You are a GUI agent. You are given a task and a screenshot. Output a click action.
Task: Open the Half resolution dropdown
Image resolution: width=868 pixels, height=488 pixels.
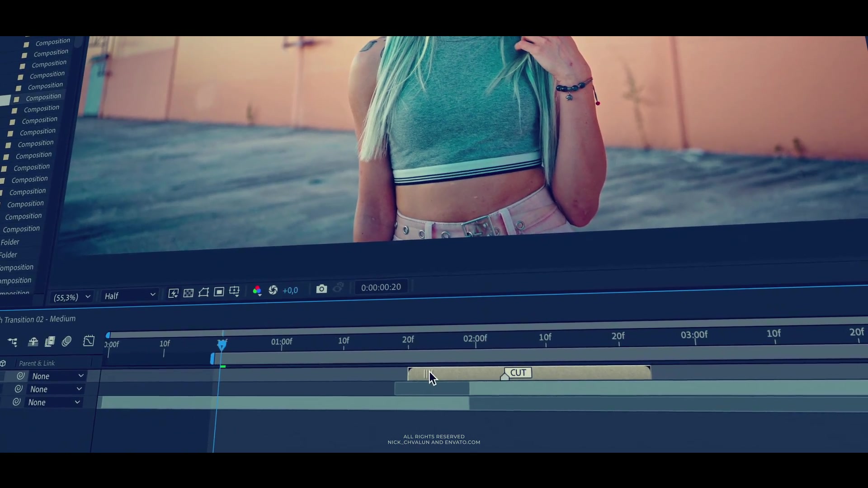(x=130, y=296)
